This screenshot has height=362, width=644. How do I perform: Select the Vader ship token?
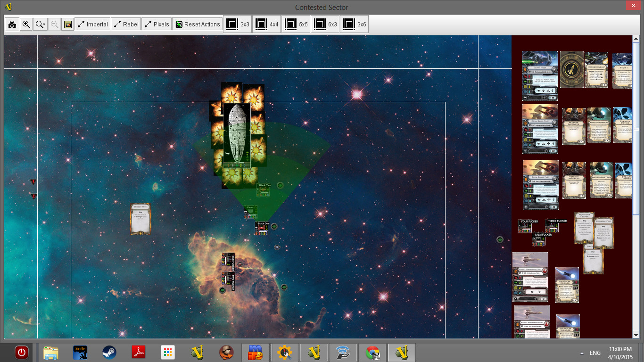pos(250,212)
